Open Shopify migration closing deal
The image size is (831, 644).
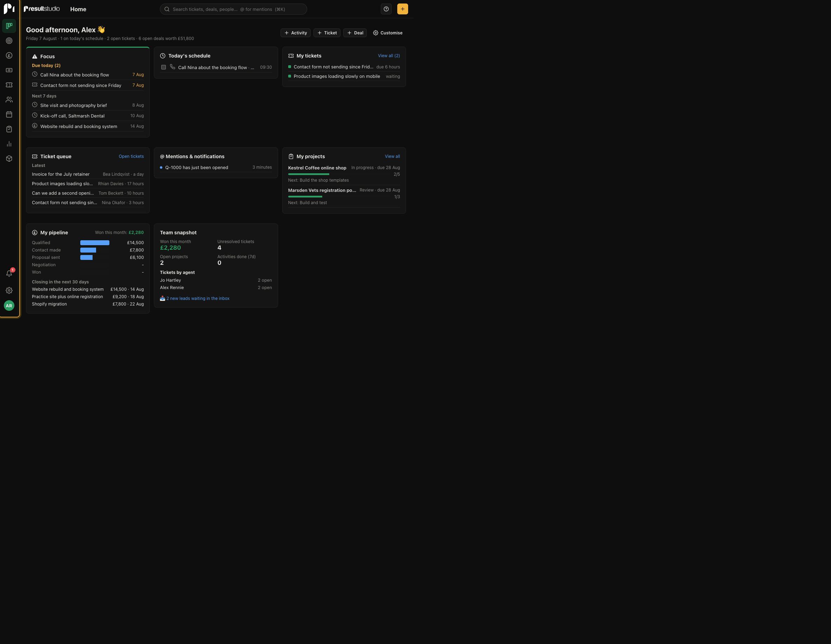(x=88, y=304)
